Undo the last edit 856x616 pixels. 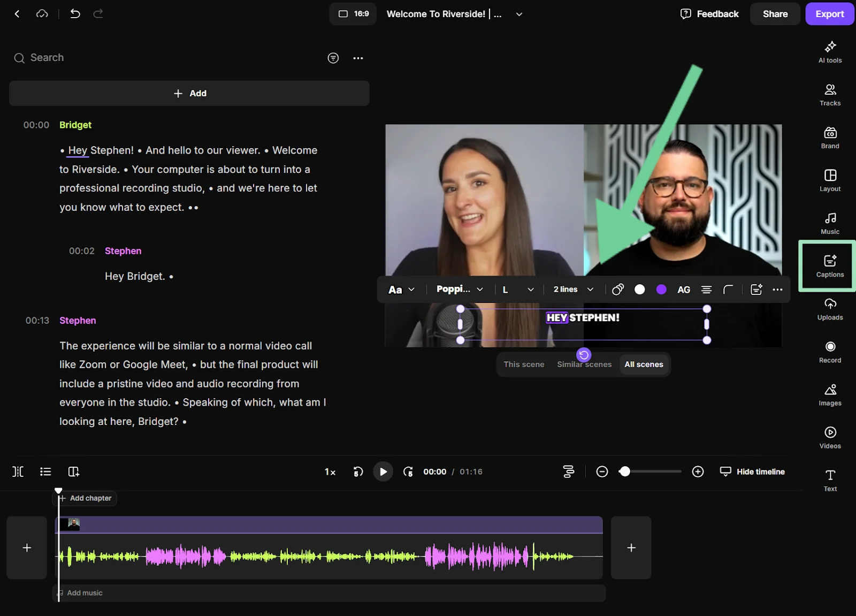[x=75, y=14]
